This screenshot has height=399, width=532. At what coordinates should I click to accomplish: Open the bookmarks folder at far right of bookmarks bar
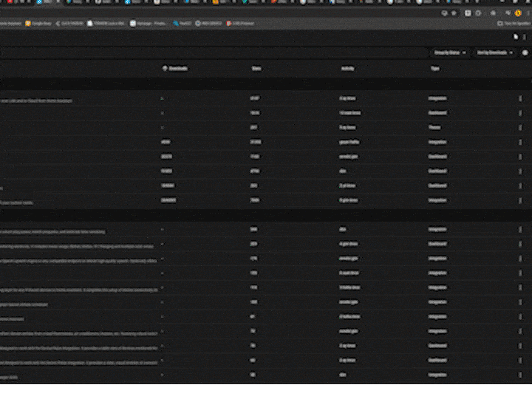pyautogui.click(x=513, y=24)
